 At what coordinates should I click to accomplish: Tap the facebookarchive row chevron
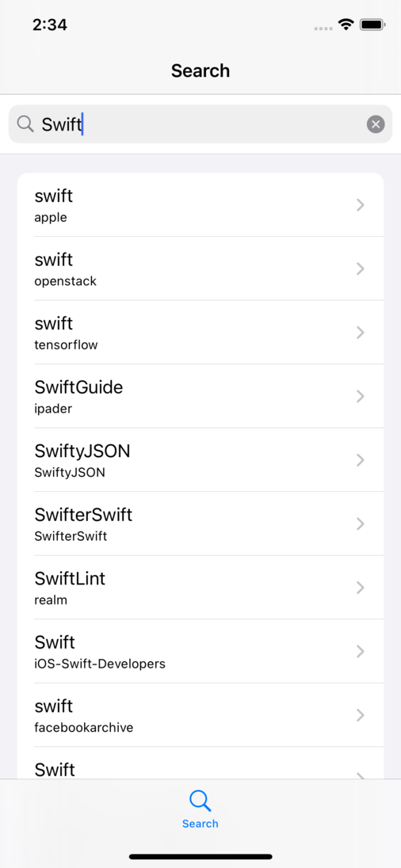click(x=360, y=714)
